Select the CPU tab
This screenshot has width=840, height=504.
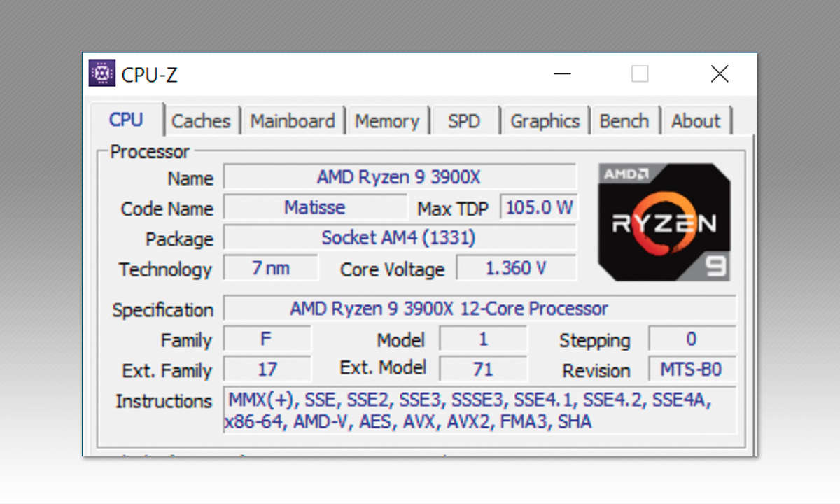tap(127, 120)
